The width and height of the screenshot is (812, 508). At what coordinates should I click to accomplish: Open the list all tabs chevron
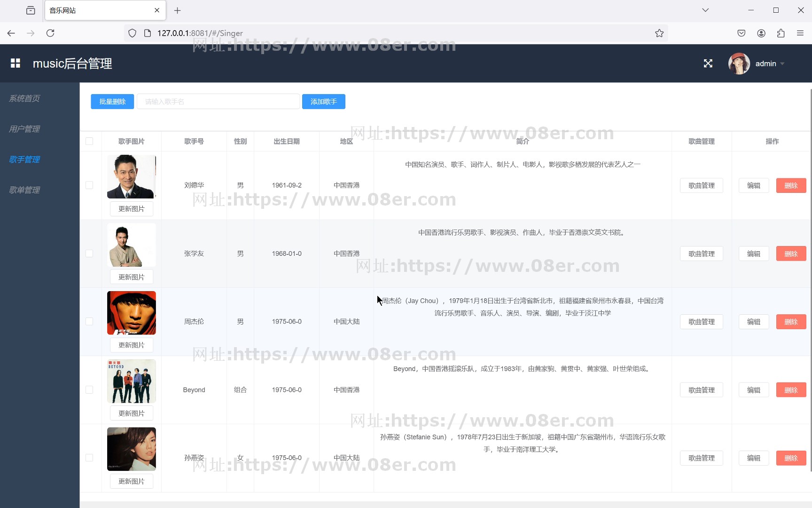[x=705, y=10]
